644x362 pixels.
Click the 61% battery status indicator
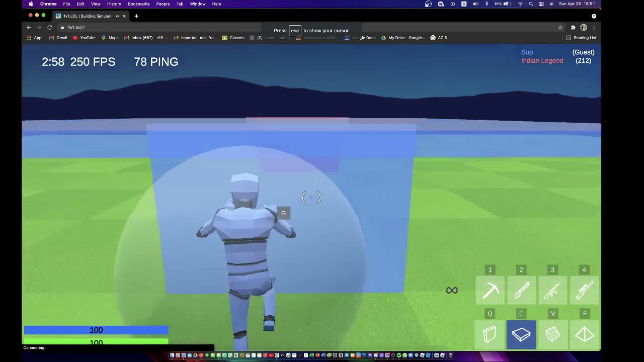[504, 4]
